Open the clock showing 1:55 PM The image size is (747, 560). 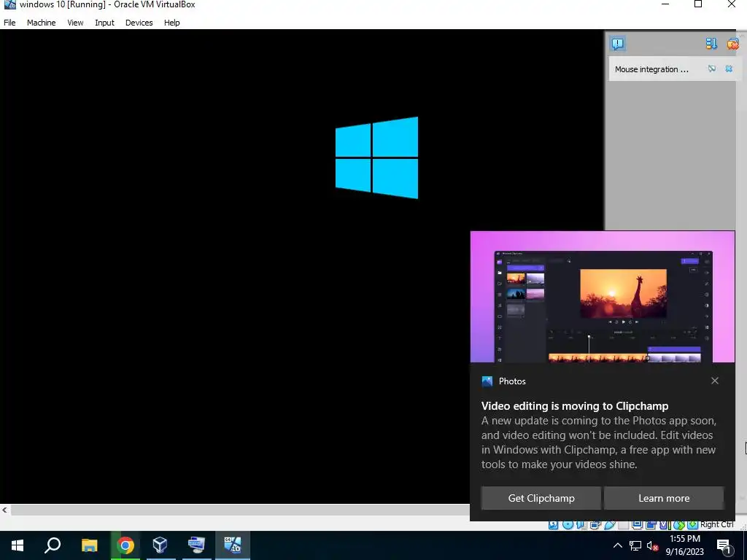click(x=684, y=545)
